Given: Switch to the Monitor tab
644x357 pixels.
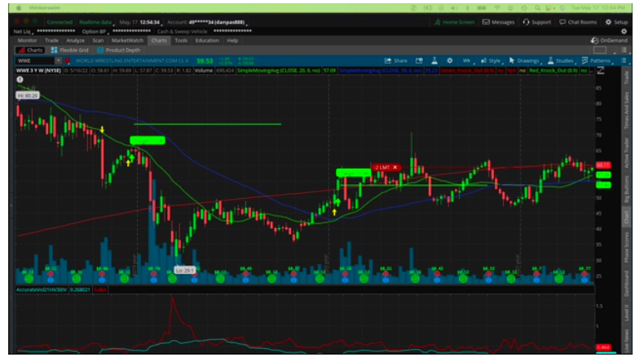Looking at the screenshot, I should 27,40.
